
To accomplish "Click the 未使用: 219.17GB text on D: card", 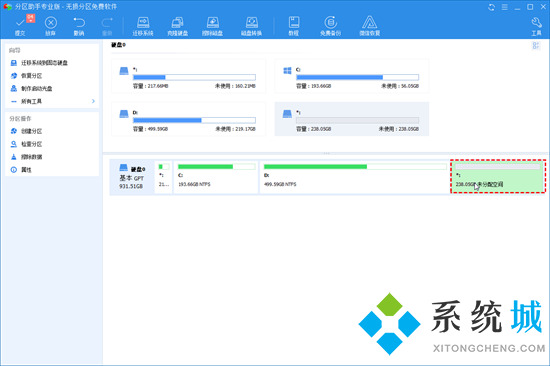I will (x=235, y=129).
